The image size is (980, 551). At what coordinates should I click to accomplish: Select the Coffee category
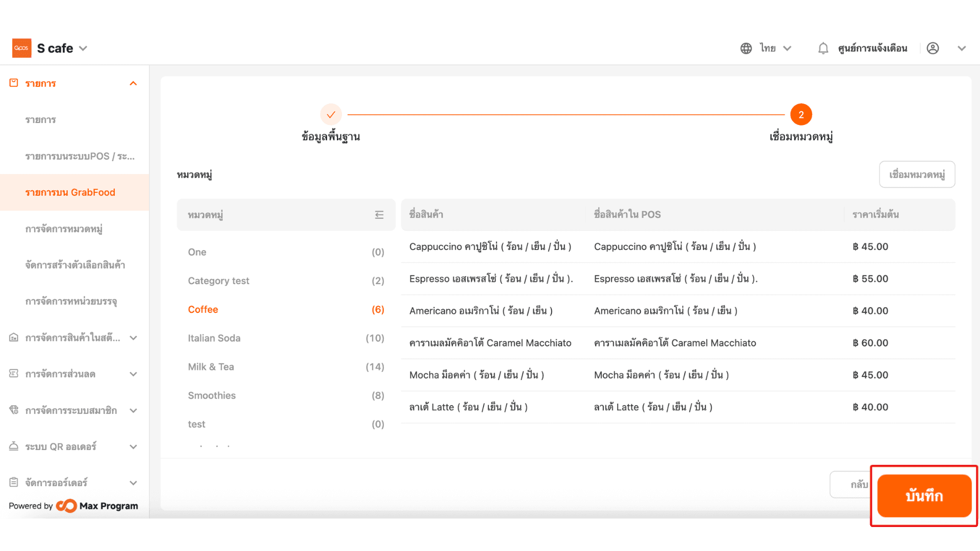pyautogui.click(x=286, y=310)
